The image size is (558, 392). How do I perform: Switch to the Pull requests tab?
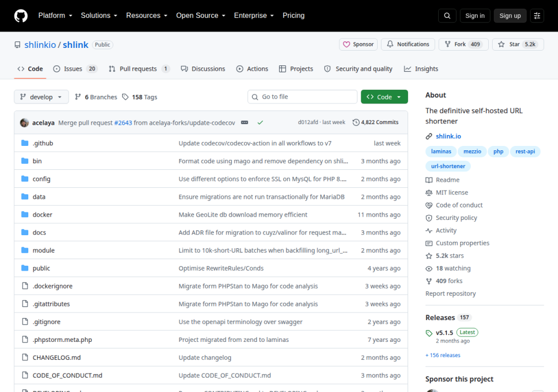(x=139, y=69)
